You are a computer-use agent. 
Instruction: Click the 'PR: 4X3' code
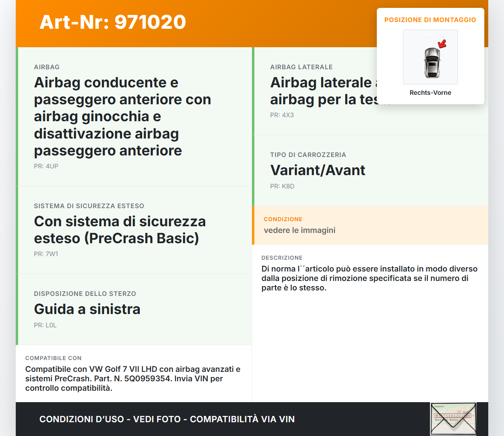282,115
